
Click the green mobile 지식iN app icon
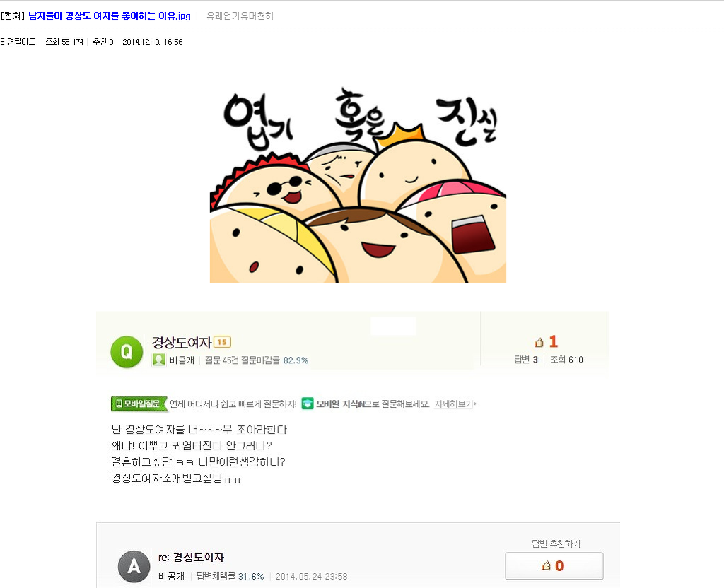308,404
